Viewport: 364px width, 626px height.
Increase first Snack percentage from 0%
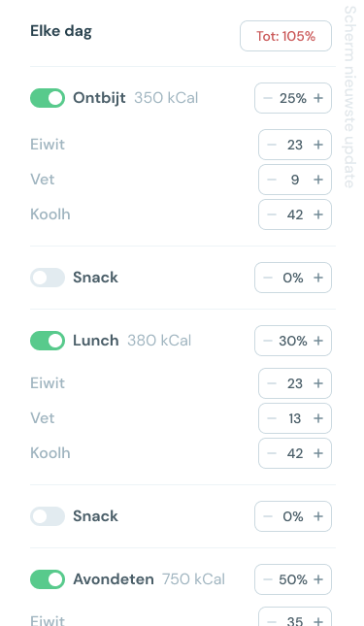pyautogui.click(x=318, y=278)
